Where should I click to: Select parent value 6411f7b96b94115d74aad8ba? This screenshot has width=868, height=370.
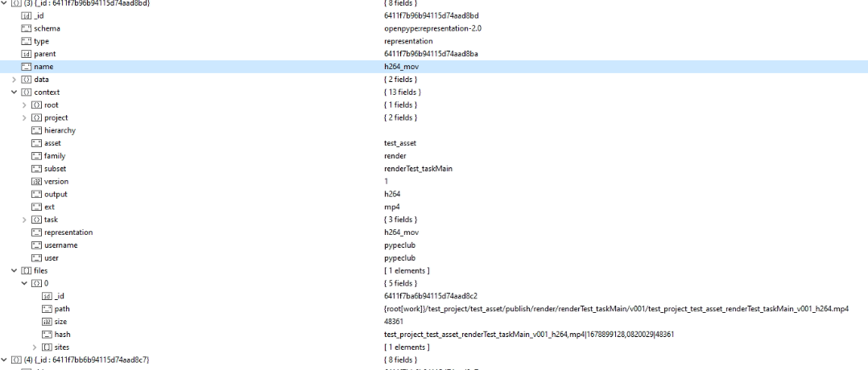pos(431,54)
